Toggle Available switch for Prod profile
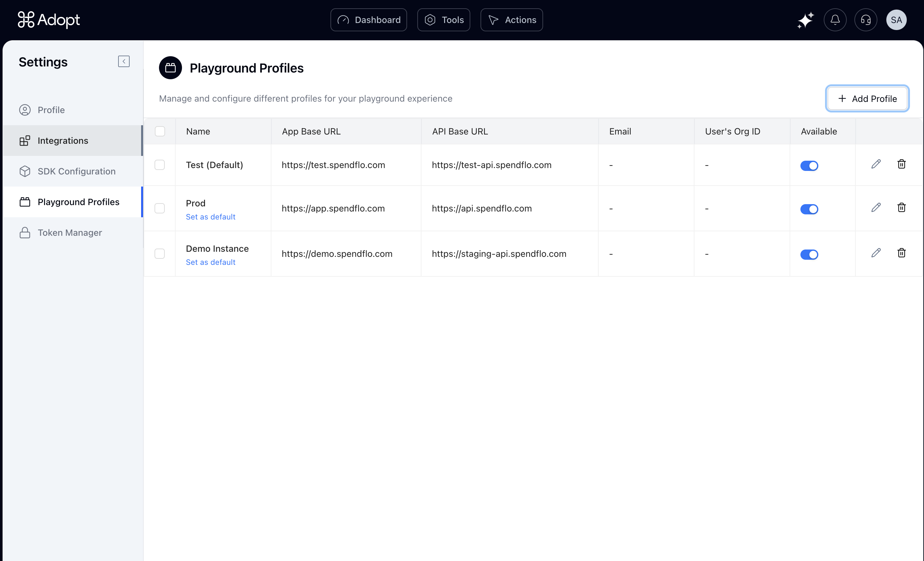The width and height of the screenshot is (924, 561). coord(809,209)
